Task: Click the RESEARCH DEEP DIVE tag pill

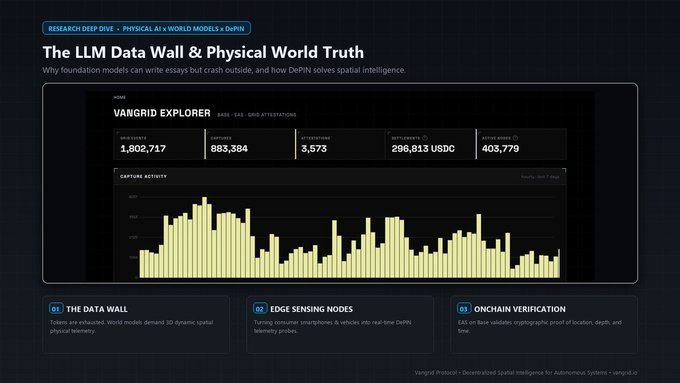Action: coord(146,29)
